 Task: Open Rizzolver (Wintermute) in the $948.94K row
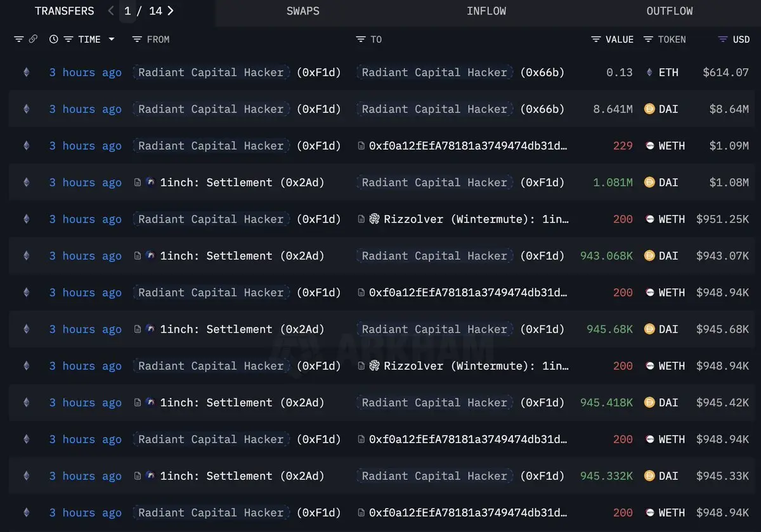click(x=476, y=366)
